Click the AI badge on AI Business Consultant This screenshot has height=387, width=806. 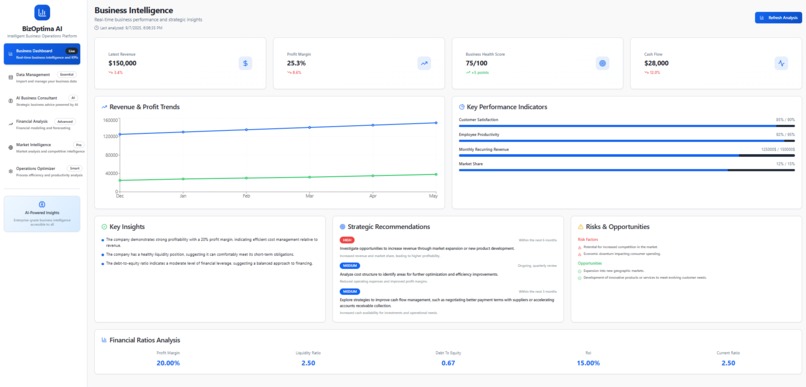coord(73,98)
